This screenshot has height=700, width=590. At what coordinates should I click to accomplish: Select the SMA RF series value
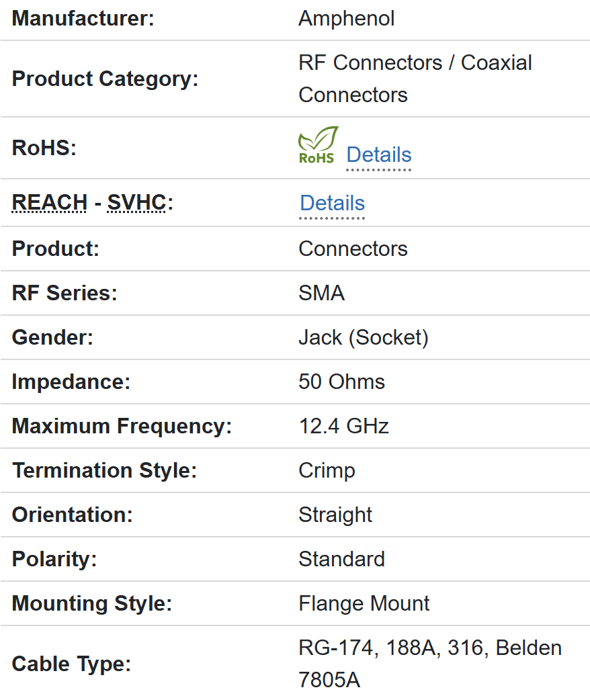pos(321,293)
